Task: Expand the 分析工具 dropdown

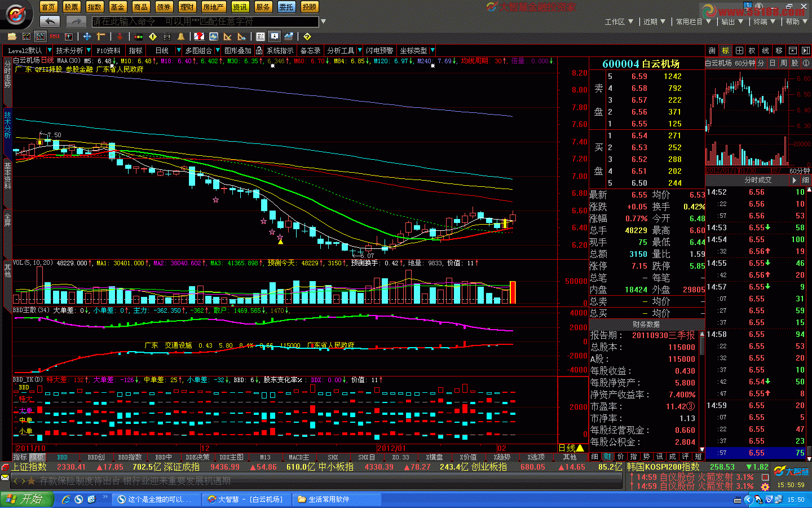Action: click(359, 51)
